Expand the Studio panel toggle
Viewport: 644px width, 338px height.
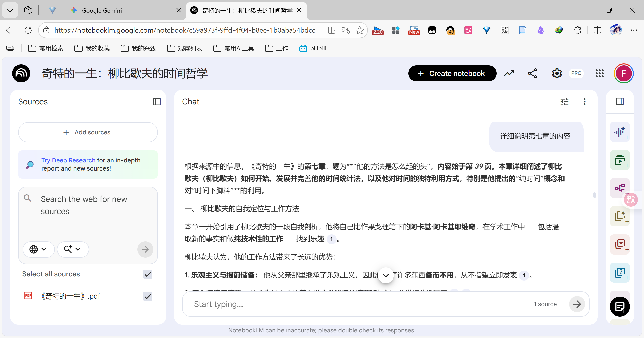(x=620, y=102)
